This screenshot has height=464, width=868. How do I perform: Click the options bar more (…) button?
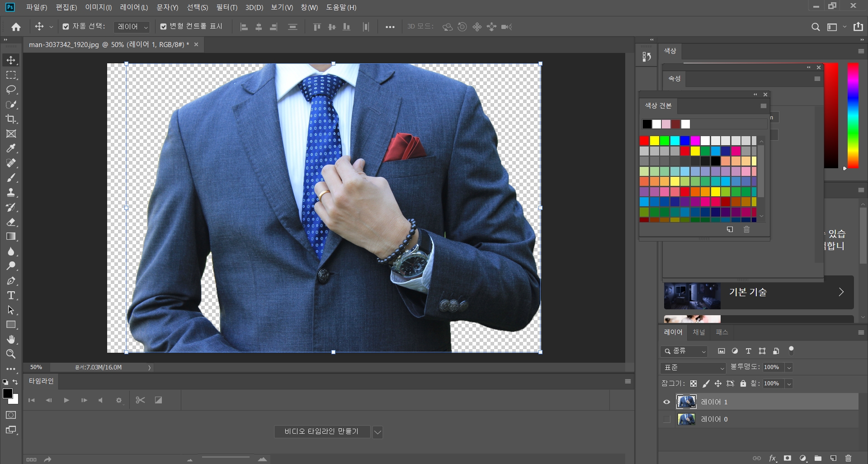[x=390, y=27]
